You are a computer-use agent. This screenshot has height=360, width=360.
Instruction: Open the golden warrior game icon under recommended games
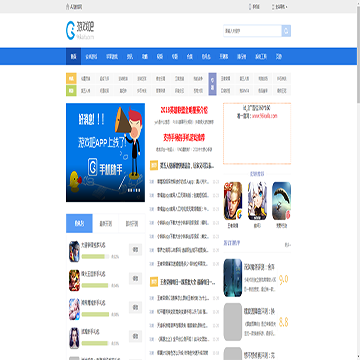(233, 201)
